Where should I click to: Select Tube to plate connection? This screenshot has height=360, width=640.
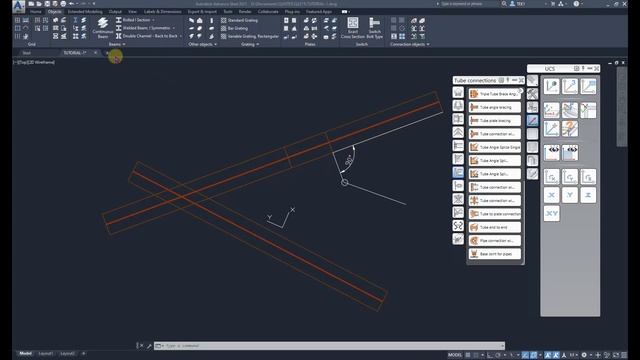pos(495,213)
